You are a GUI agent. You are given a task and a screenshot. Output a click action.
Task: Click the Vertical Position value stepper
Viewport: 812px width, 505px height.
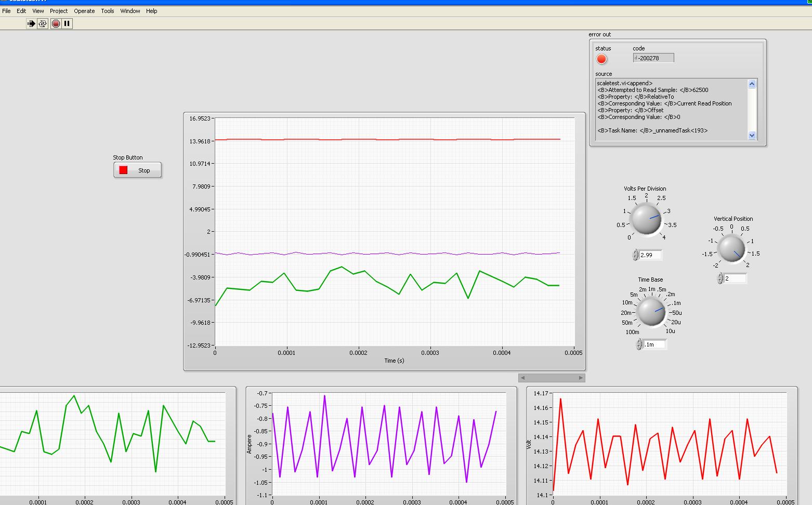pos(720,278)
